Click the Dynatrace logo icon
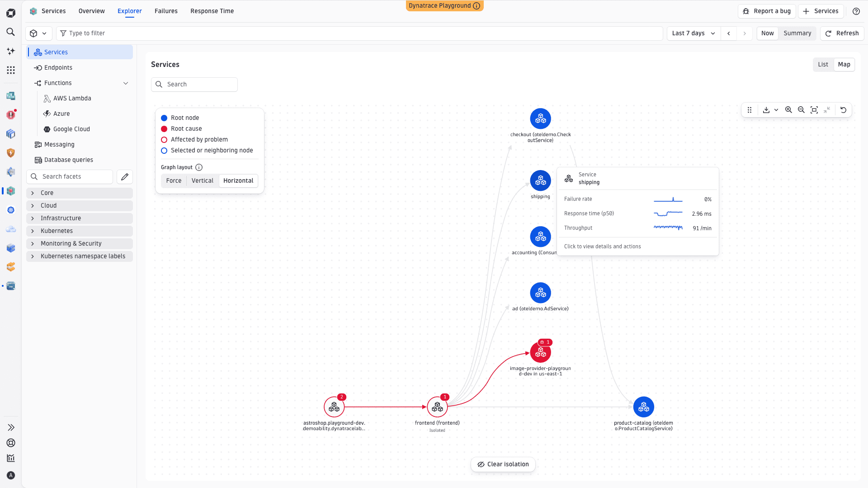Viewport: 868px width, 488px height. (11, 13)
